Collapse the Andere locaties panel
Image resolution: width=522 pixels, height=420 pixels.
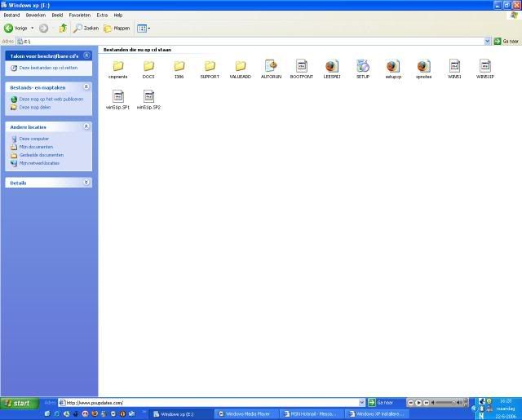pos(86,126)
